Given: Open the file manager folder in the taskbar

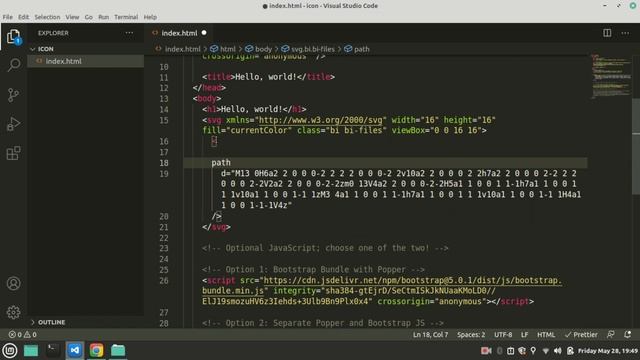Looking at the screenshot, I should pos(118,351).
